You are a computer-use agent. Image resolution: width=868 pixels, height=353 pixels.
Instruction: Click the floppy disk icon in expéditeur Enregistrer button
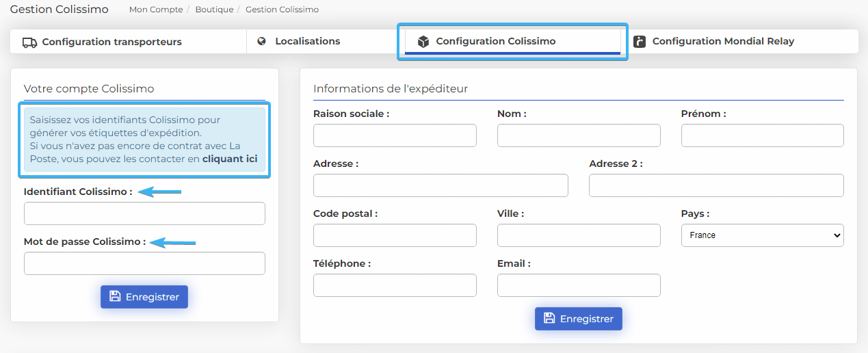(549, 318)
